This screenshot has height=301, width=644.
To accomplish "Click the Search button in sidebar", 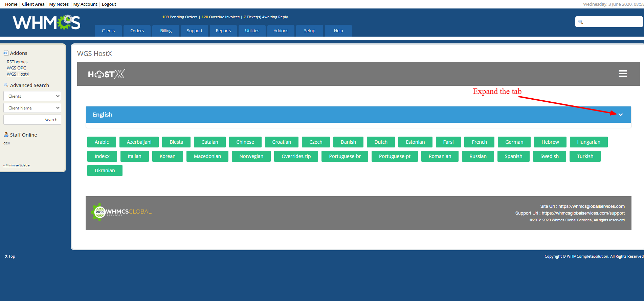I will (51, 120).
